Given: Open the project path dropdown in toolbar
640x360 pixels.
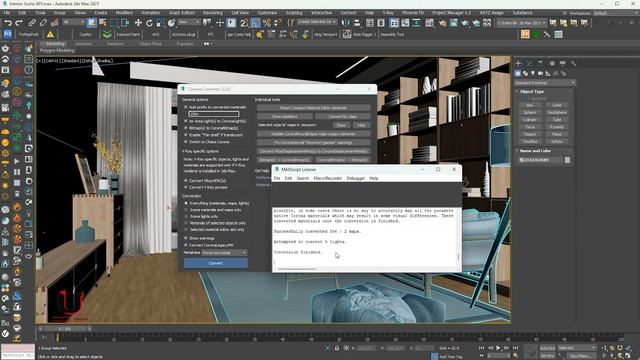Looking at the screenshot, I should (x=521, y=23).
